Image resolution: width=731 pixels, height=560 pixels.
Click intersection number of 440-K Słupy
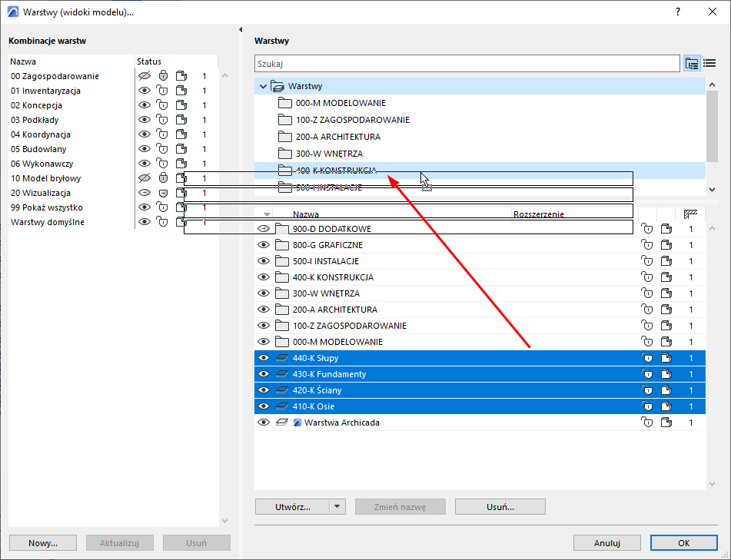click(x=691, y=358)
